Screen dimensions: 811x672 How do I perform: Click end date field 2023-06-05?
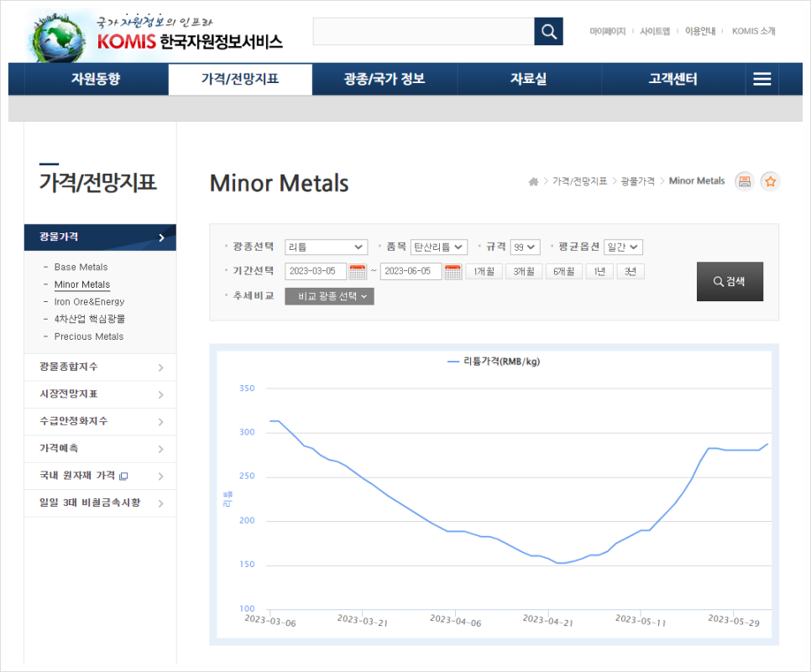point(411,271)
